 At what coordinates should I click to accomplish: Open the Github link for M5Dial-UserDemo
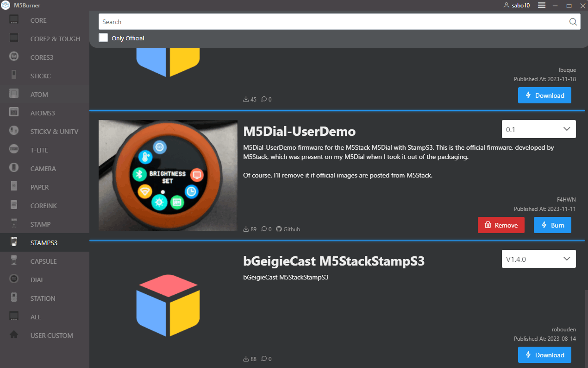tap(288, 229)
